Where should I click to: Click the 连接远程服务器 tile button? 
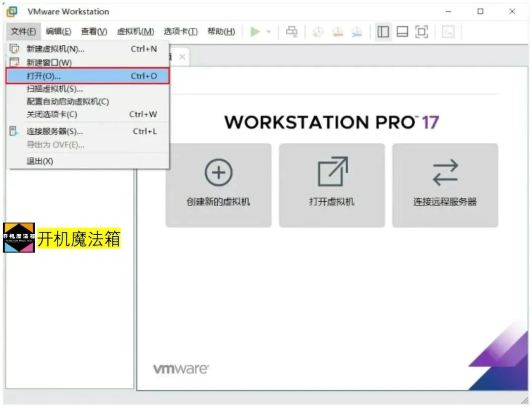pyautogui.click(x=445, y=185)
